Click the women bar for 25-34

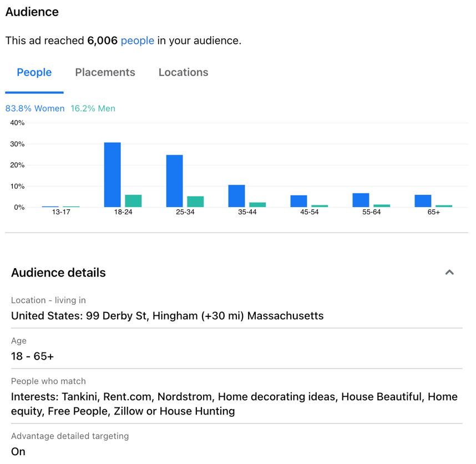(175, 181)
